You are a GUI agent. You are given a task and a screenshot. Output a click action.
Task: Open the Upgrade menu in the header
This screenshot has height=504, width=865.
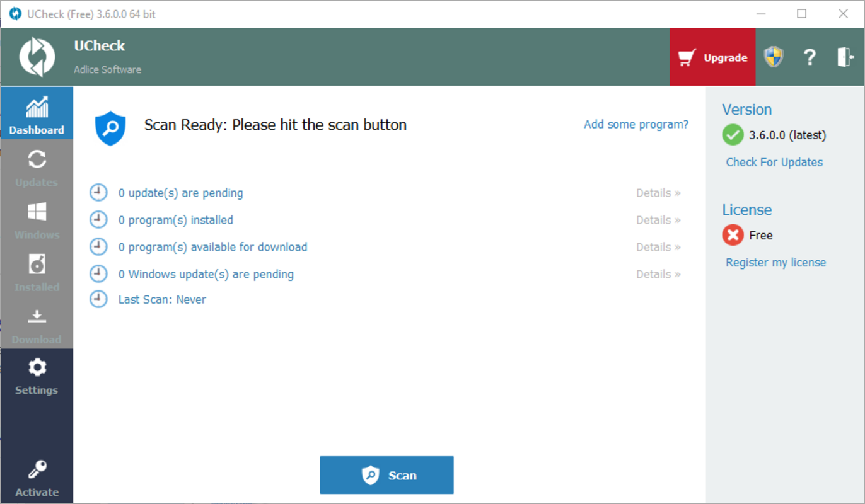[712, 57]
